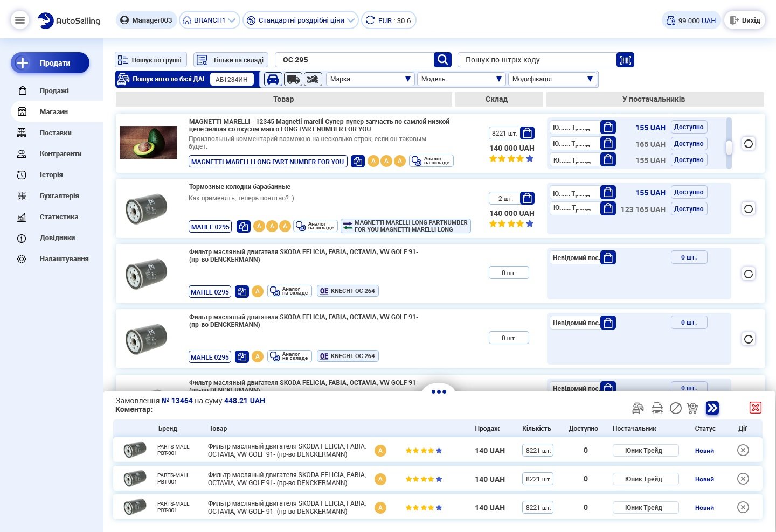
Task: Remove the last order line item
Action: [743, 507]
